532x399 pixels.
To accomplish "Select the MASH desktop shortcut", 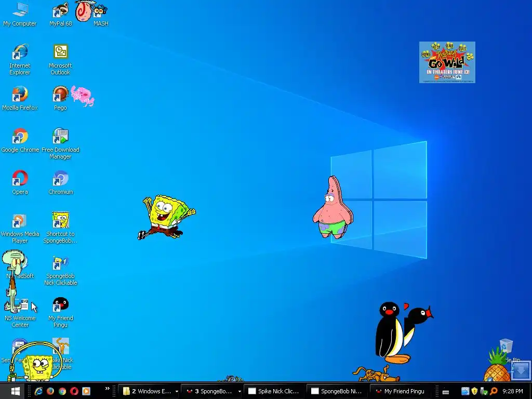I will [100, 14].
